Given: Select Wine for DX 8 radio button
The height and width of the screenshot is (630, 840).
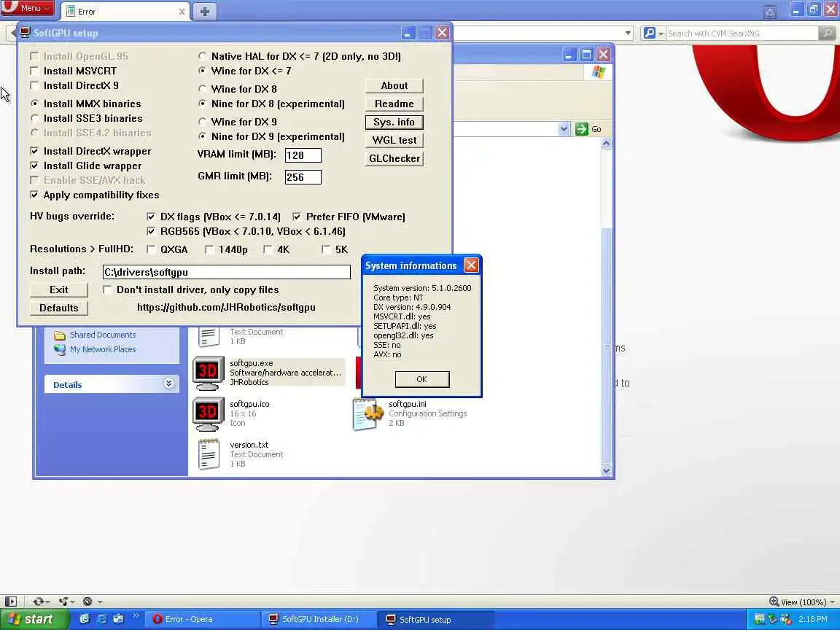Looking at the screenshot, I should (x=203, y=89).
